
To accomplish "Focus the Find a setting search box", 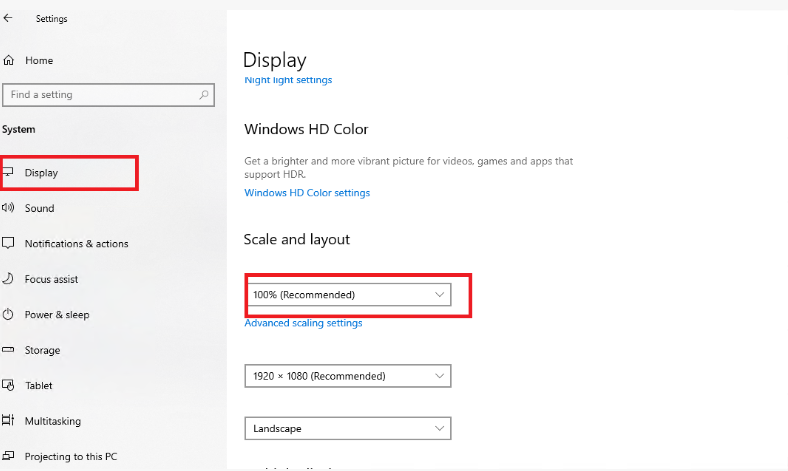I will [x=108, y=95].
